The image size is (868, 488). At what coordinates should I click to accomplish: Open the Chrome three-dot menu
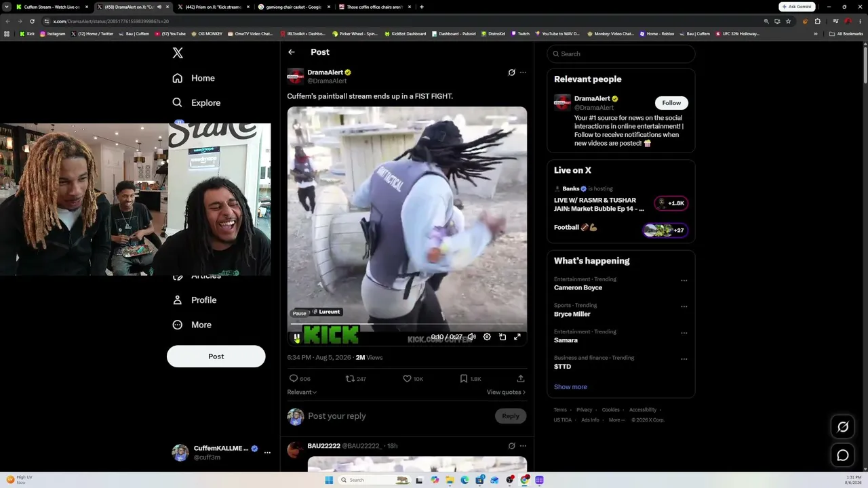point(861,21)
